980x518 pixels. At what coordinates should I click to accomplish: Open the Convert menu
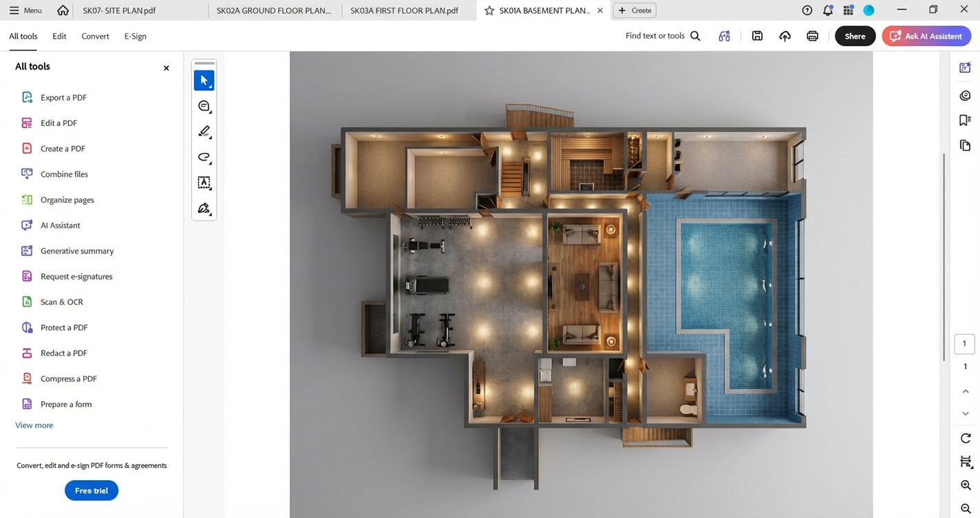tap(95, 36)
